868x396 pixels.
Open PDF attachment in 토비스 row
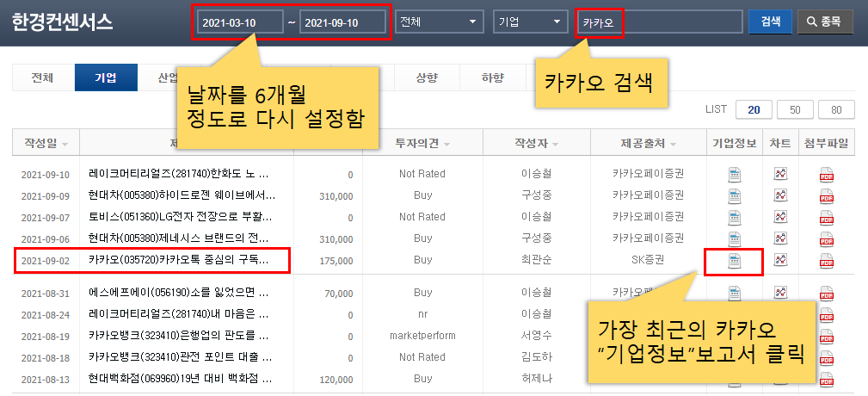click(827, 218)
